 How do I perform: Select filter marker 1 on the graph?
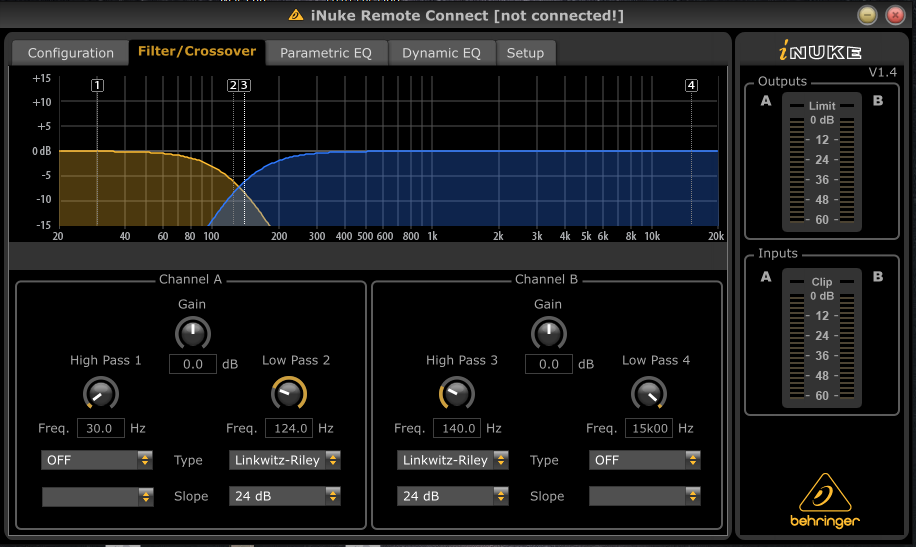[x=97, y=86]
